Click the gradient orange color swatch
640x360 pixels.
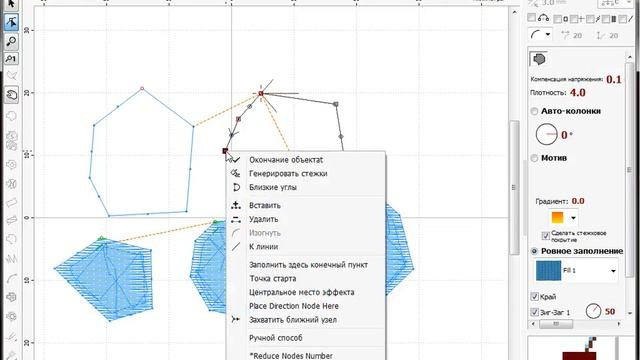pyautogui.click(x=558, y=218)
